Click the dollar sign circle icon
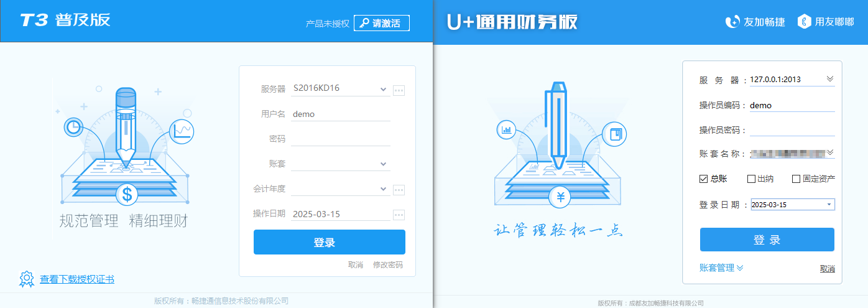This screenshot has width=868, height=308. 127,195
